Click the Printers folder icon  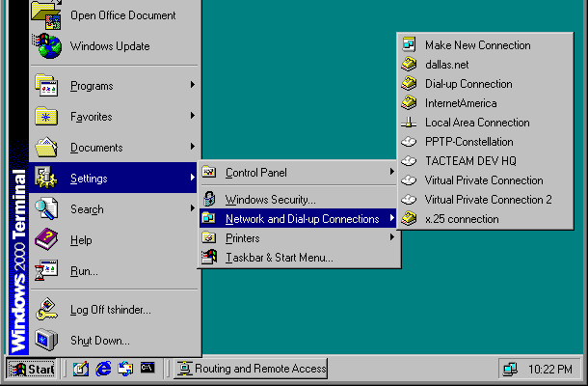[209, 237]
